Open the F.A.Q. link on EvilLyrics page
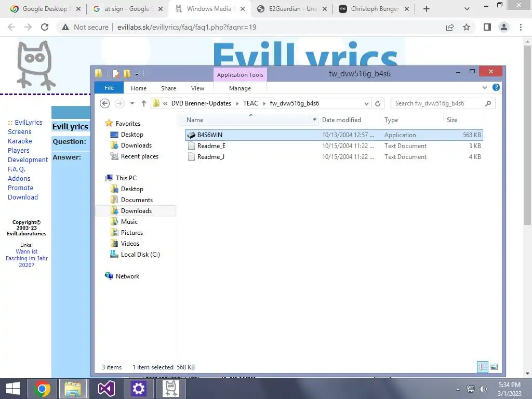This screenshot has height=399, width=532. (17, 169)
